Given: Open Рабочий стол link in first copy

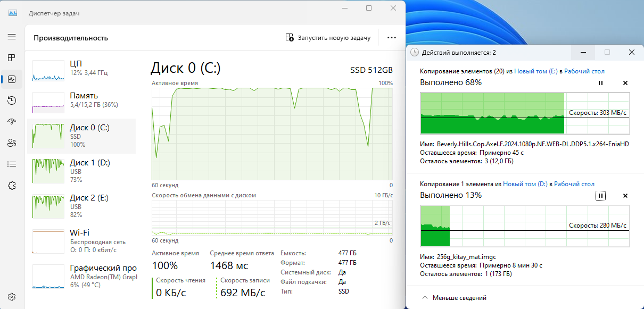Looking at the screenshot, I should tap(584, 71).
